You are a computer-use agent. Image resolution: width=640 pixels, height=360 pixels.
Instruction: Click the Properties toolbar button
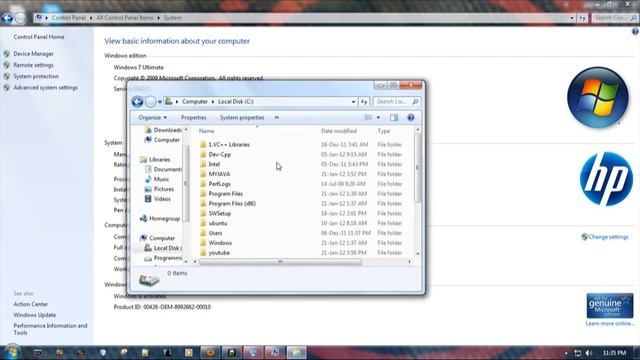click(x=193, y=118)
